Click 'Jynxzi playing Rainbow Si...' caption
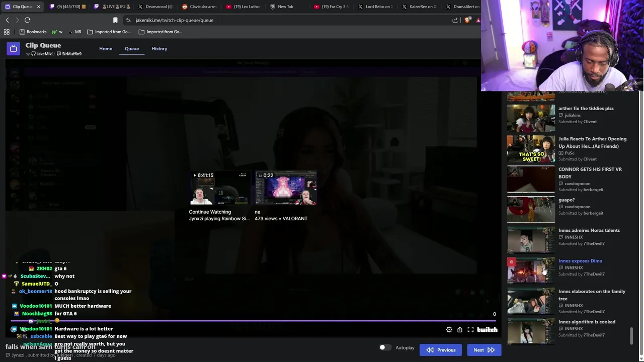 219,219
